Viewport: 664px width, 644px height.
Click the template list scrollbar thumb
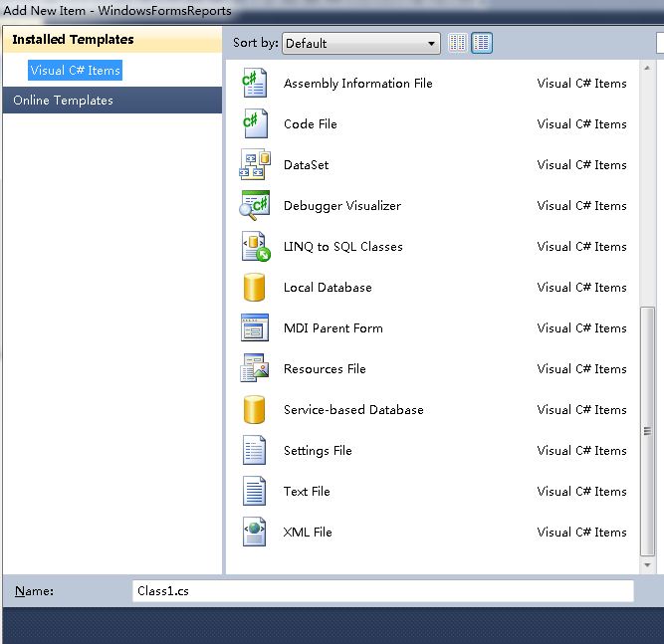click(647, 431)
